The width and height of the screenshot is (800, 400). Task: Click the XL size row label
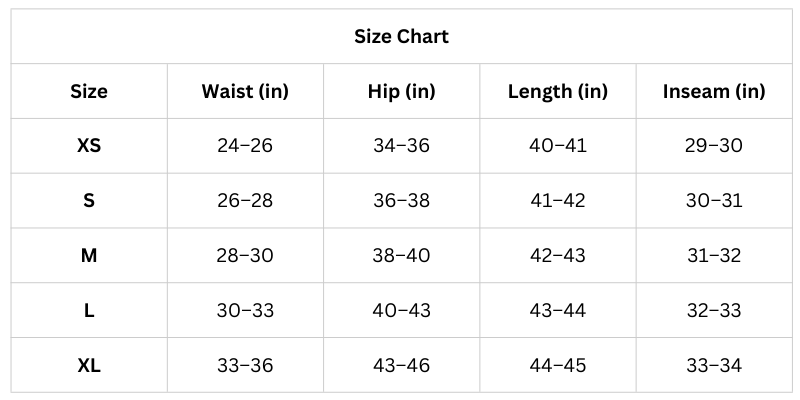tap(89, 366)
